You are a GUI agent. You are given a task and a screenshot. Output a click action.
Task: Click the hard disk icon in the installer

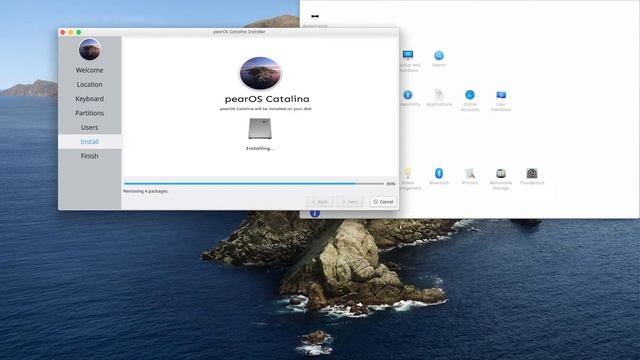260,129
